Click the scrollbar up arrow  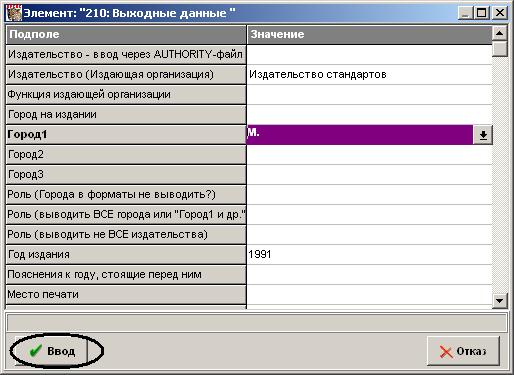pos(499,33)
